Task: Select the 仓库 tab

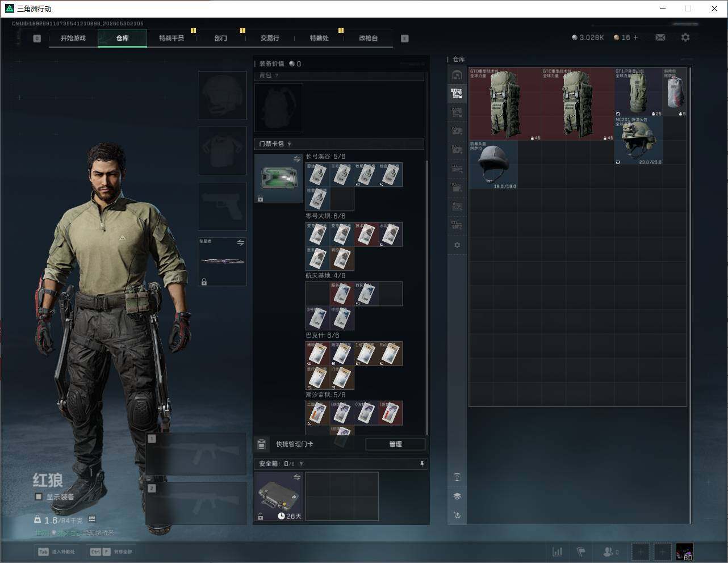Action: point(123,38)
